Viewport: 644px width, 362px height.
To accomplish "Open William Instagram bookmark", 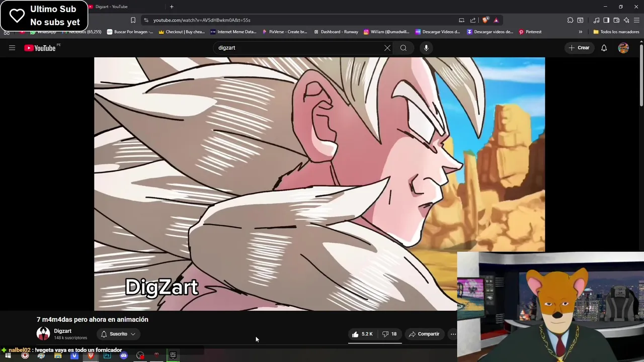I will click(x=387, y=32).
